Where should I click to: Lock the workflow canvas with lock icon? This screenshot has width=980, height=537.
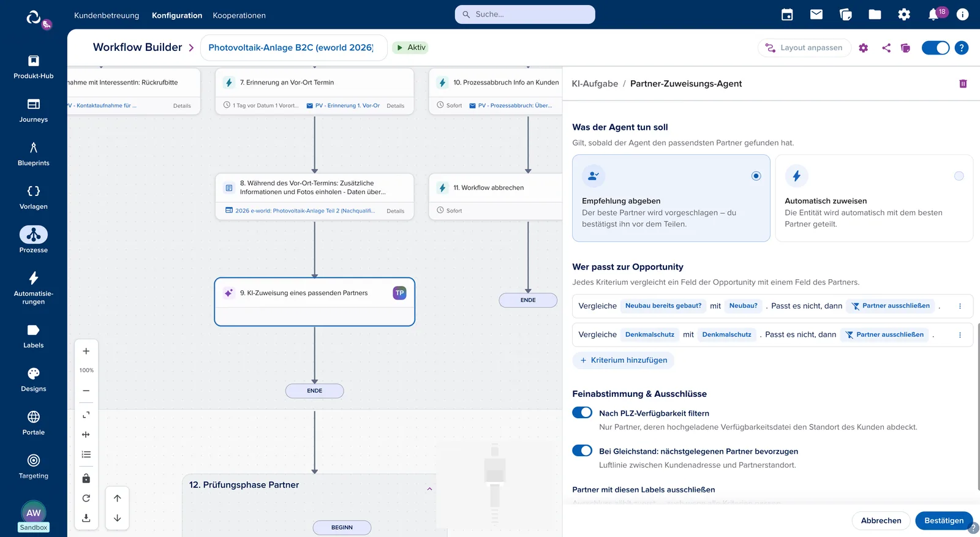point(86,478)
